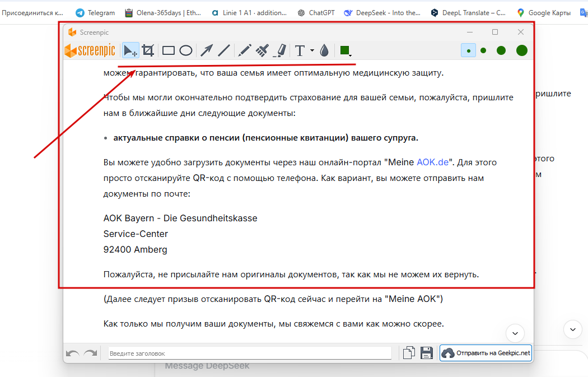This screenshot has height=377, width=588.
Task: Select the Highlighter marker tool
Action: (281, 50)
